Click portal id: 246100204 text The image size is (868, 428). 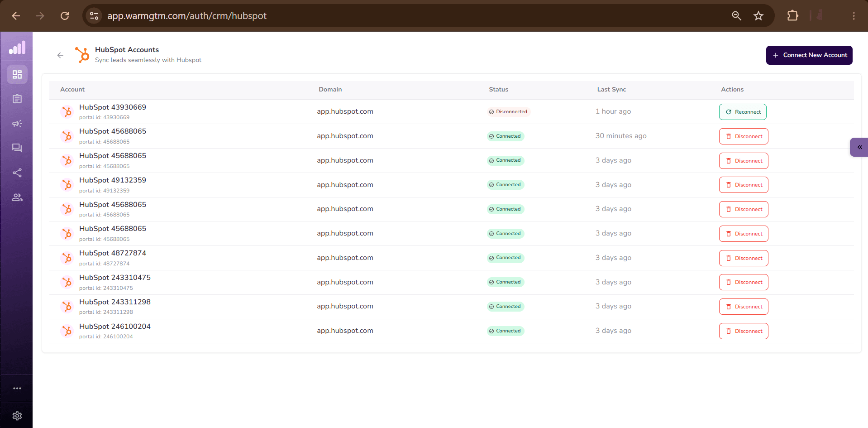click(106, 337)
